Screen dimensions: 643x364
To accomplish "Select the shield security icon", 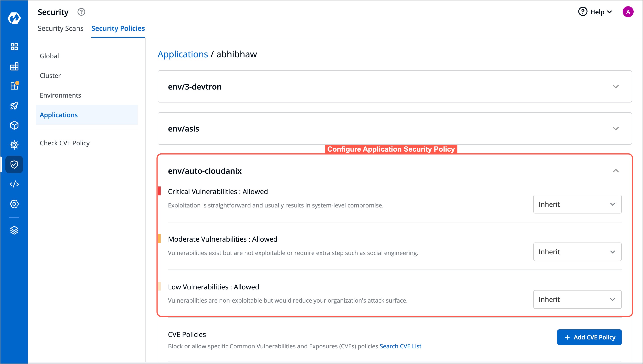I will coord(14,165).
